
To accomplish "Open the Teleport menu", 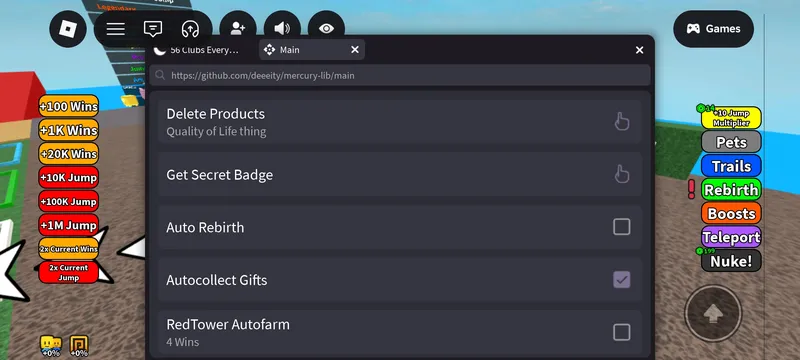I will [731, 237].
